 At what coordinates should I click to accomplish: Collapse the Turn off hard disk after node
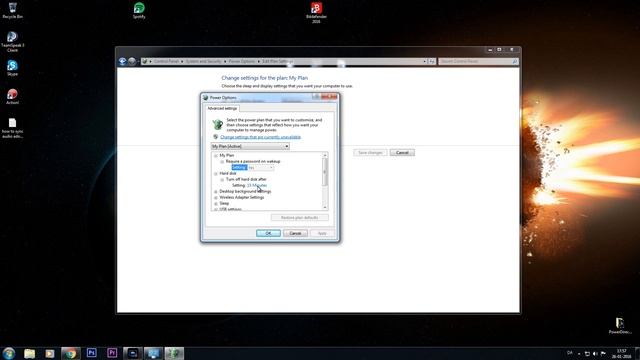[x=222, y=180]
